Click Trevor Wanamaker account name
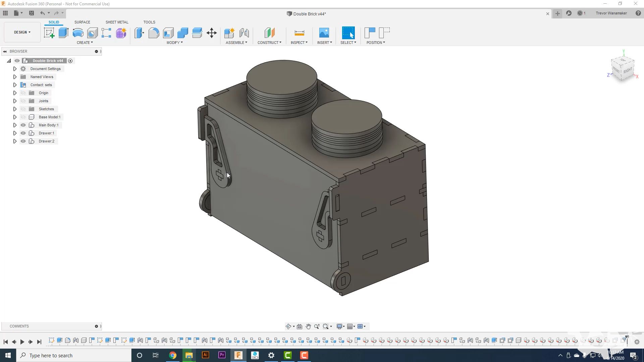Image resolution: width=644 pixels, height=362 pixels. pos(611,13)
